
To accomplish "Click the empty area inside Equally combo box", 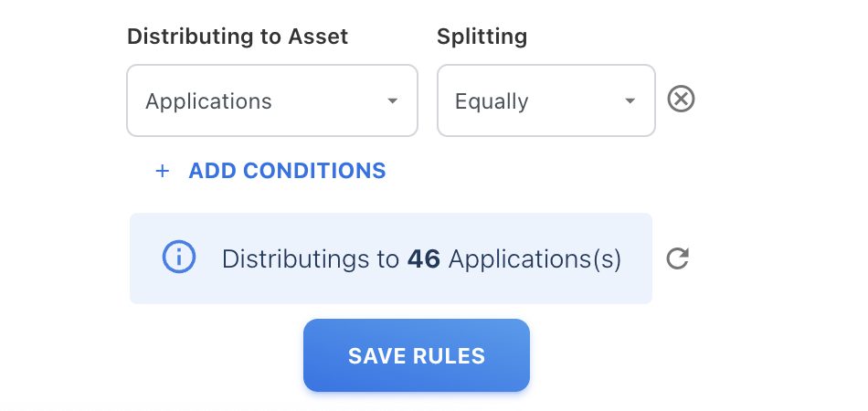I will (576, 100).
